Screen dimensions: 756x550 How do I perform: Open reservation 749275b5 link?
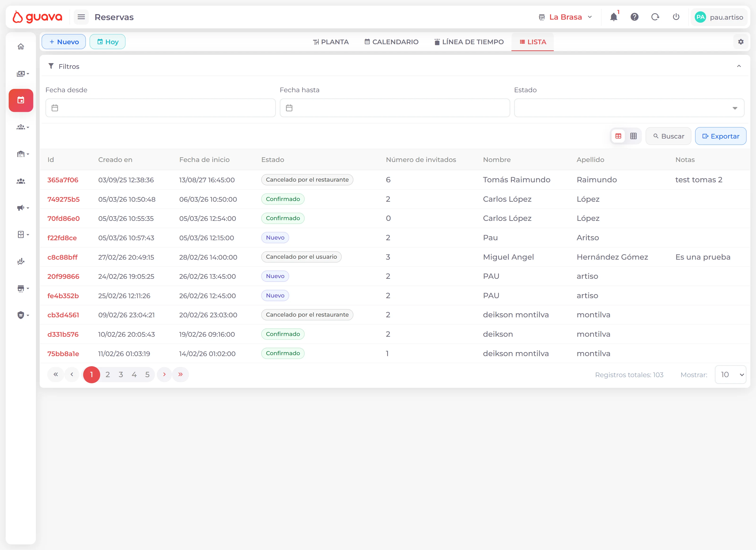63,200
